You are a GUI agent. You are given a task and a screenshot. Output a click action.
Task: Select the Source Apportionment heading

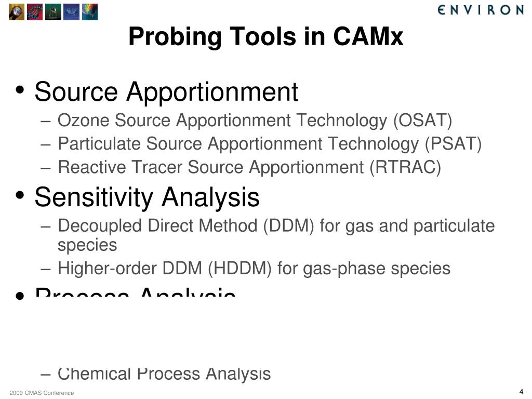pyautogui.click(x=166, y=92)
